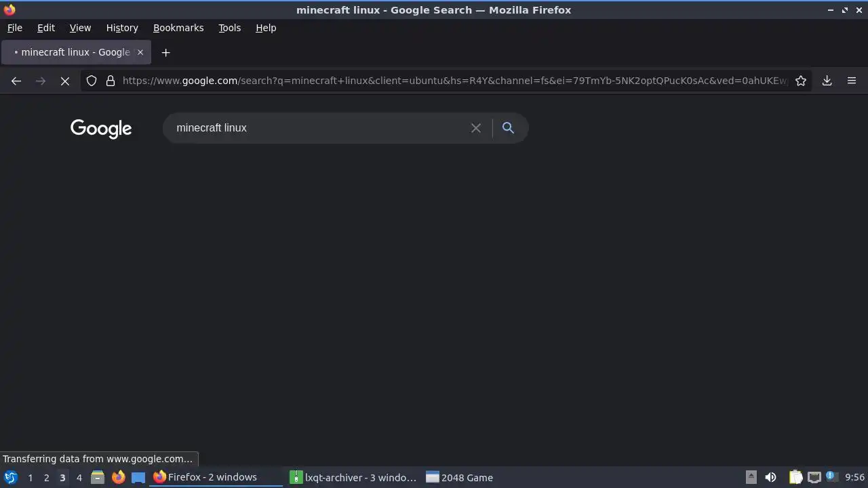Switch to virtual desktop 2
Screen dimensions: 868x488
point(46,478)
